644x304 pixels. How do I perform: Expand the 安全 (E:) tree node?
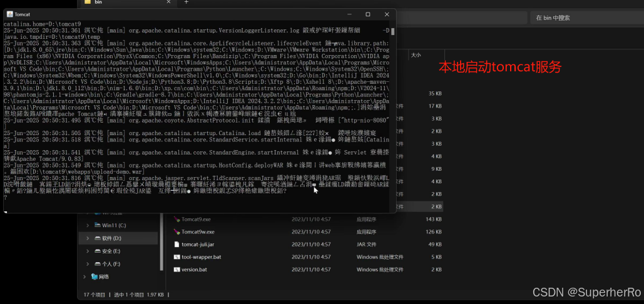pos(88,251)
